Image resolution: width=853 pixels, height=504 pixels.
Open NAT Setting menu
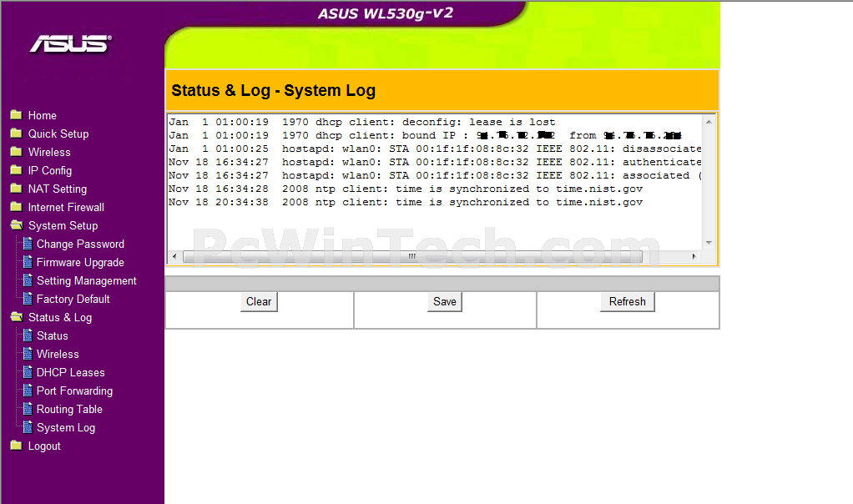pyautogui.click(x=58, y=189)
